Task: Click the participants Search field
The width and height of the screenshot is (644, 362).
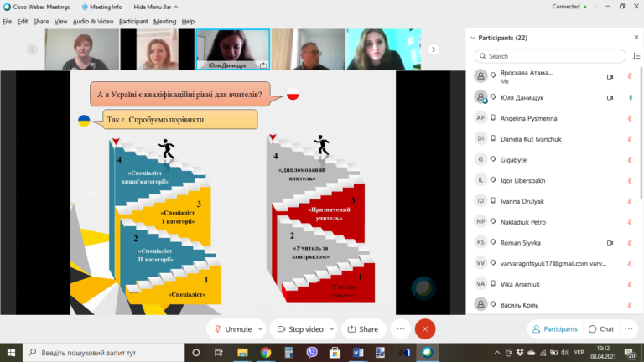Action: tap(550, 56)
